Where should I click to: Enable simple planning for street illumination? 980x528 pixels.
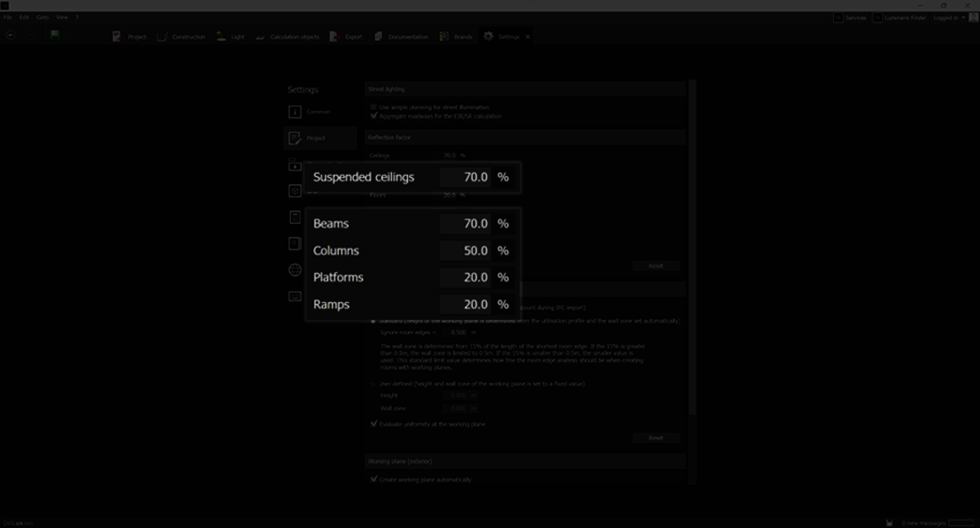point(374,107)
